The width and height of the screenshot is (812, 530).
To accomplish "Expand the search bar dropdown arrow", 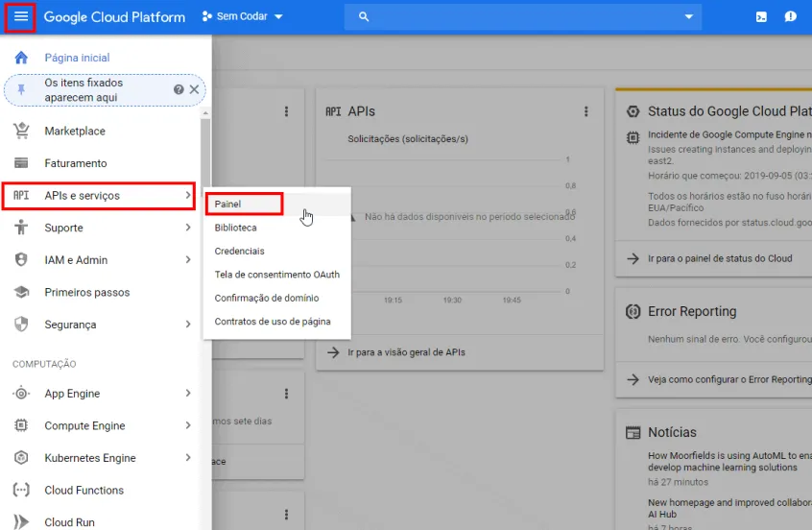I will 688,17.
